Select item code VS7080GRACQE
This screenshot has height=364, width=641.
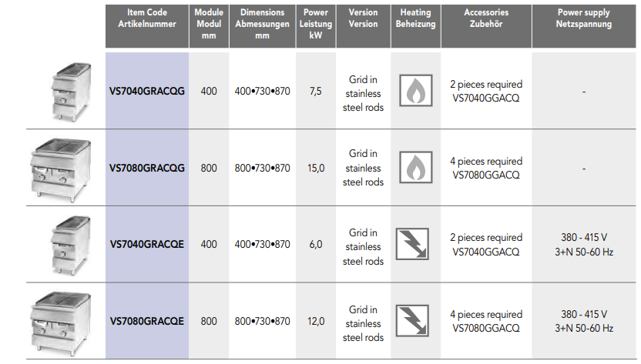147,322
